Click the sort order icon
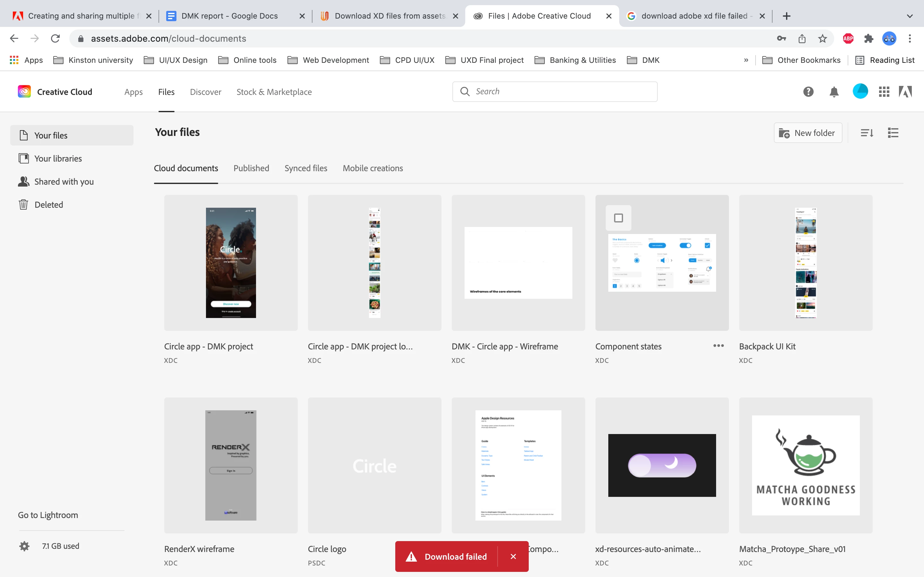This screenshot has width=924, height=577. pos(867,133)
